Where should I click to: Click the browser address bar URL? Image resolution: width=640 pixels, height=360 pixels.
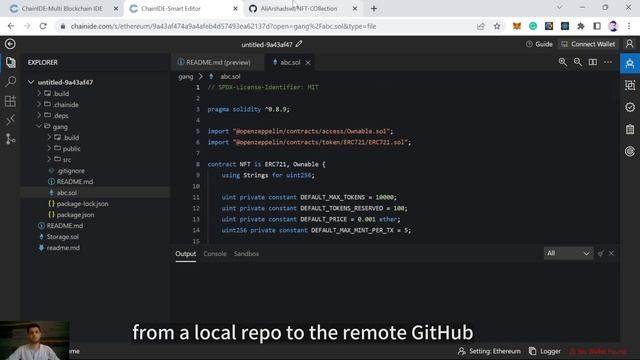pos(223,26)
